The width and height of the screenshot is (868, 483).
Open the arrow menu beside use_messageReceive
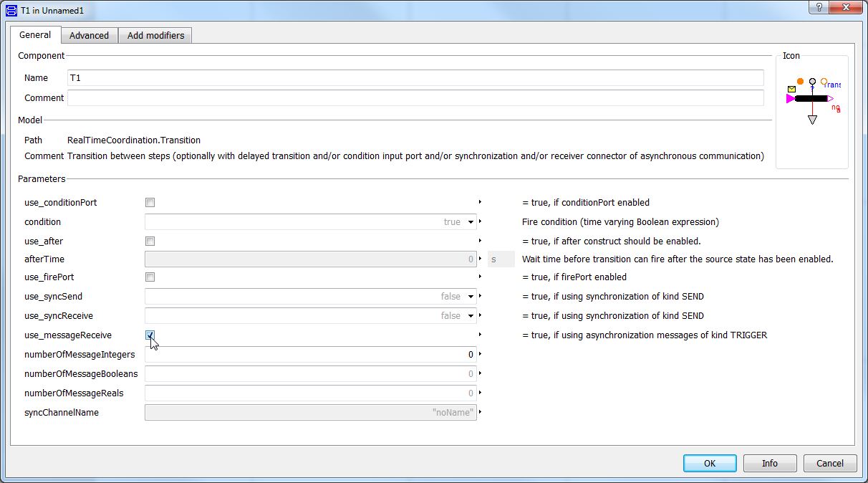tap(480, 335)
